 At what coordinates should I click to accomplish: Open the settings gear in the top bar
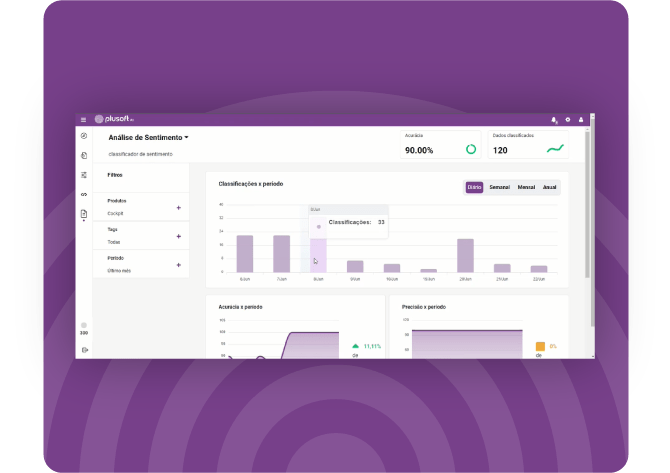[x=568, y=120]
